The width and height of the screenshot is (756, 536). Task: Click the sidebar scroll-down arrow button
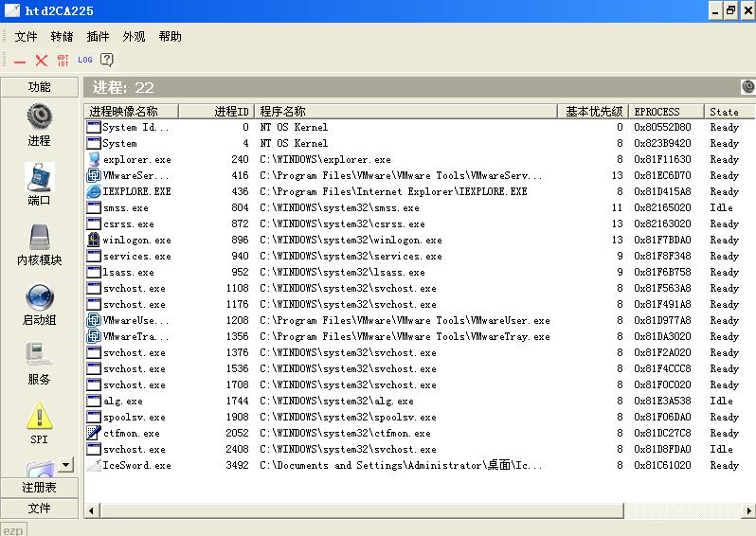coord(65,465)
